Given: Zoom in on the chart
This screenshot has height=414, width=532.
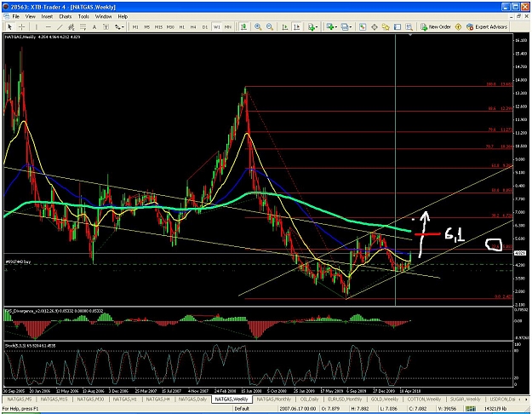Looking at the screenshot, I should click(x=258, y=26).
